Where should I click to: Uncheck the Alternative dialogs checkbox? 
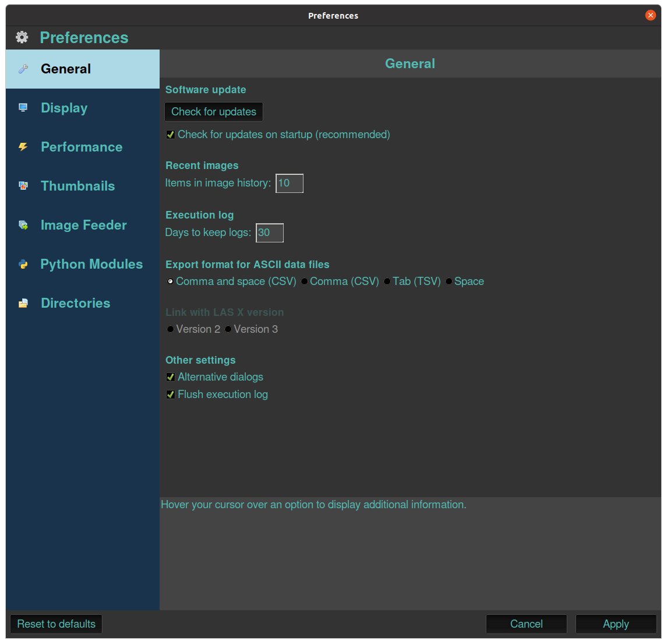pos(171,377)
